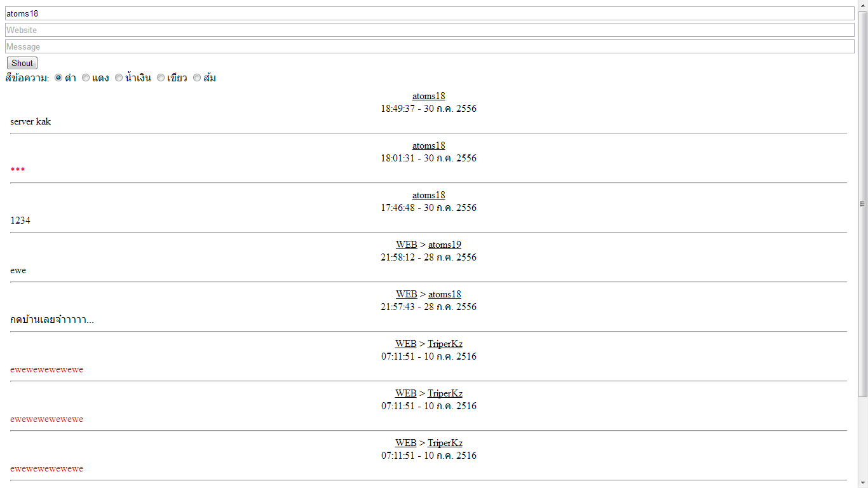
Task: Click the vertical scrollbar thumb
Action: [862, 204]
